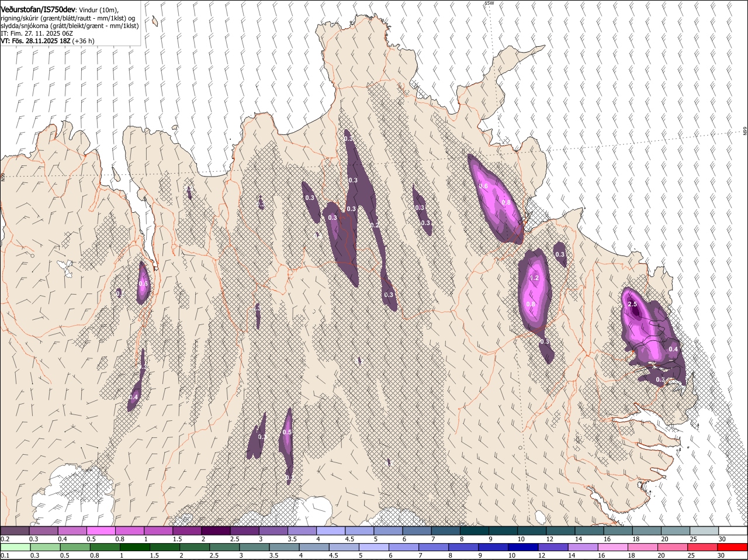This screenshot has height=560, width=748.
Task: Pick the bottom-row legend swatch 20–25
Action: [673, 547]
